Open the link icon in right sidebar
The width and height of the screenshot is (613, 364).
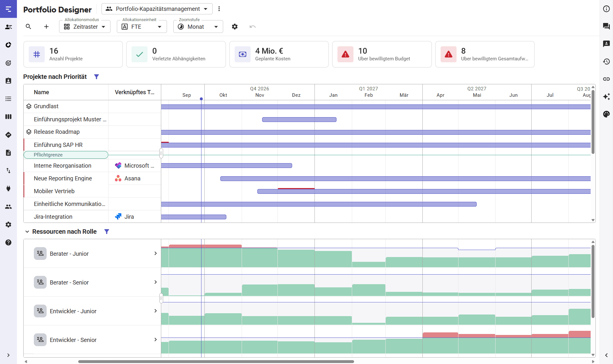[x=606, y=79]
